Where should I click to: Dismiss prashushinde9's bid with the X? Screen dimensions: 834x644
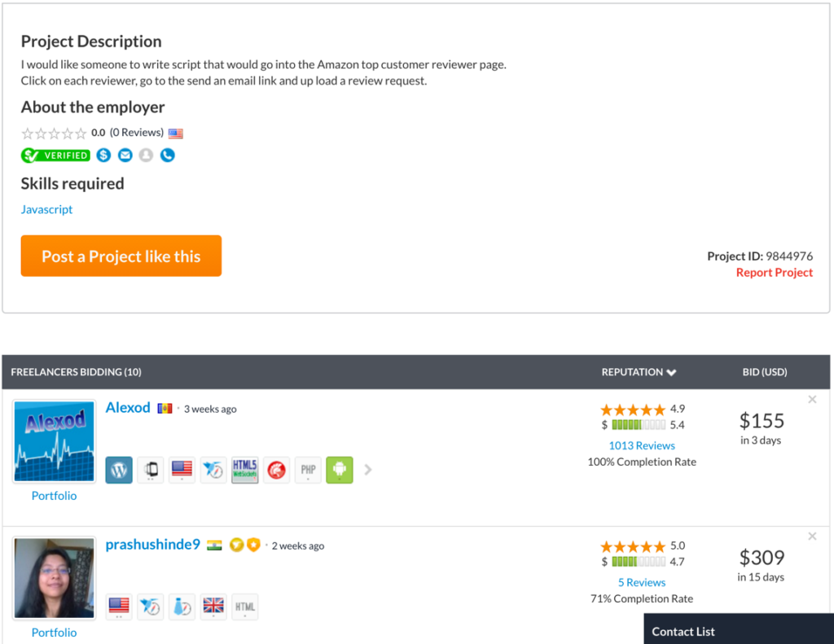click(x=812, y=536)
